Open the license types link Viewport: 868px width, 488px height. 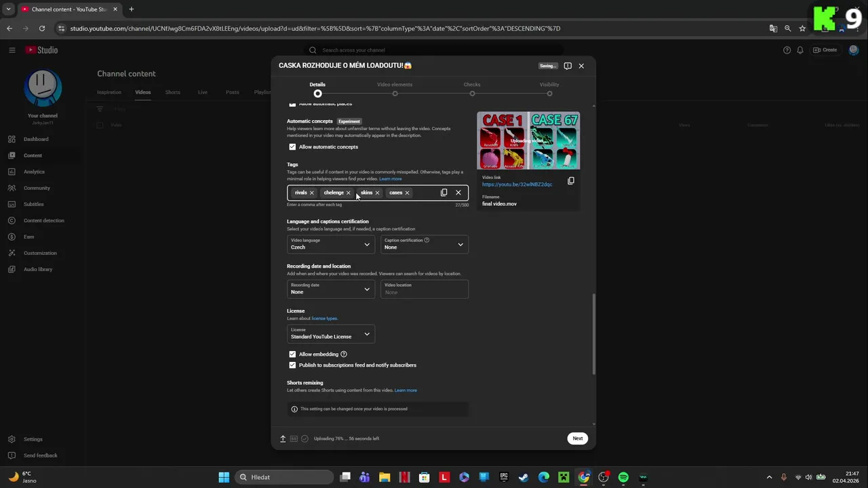tap(324, 319)
